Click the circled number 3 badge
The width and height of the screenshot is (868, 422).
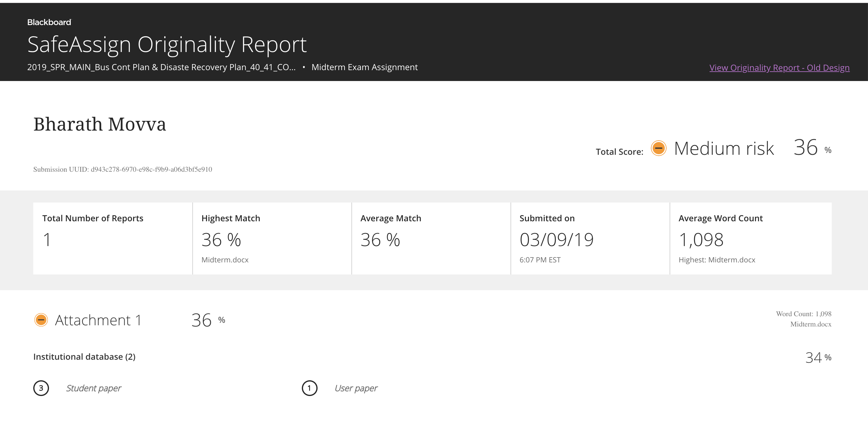pyautogui.click(x=41, y=388)
